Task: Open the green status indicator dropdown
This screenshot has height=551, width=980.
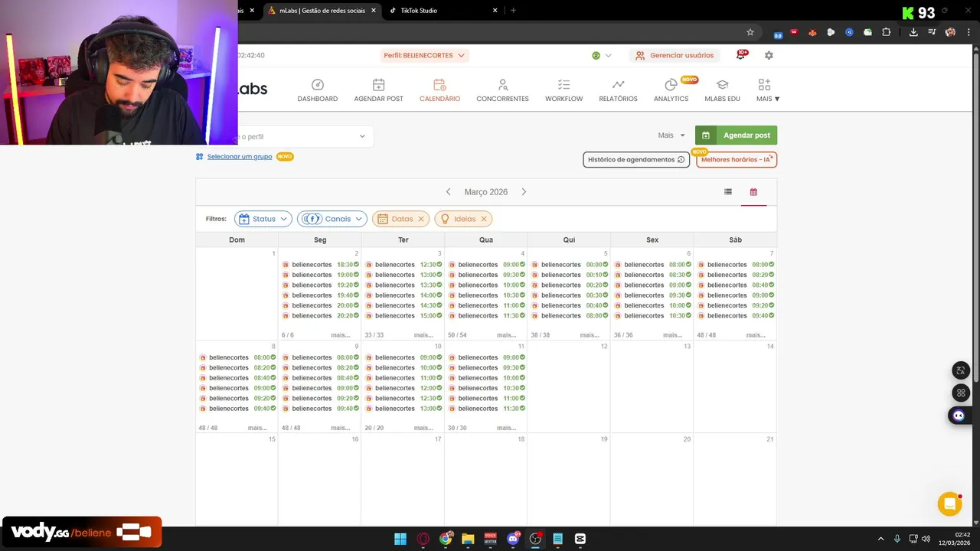Action: pyautogui.click(x=602, y=55)
